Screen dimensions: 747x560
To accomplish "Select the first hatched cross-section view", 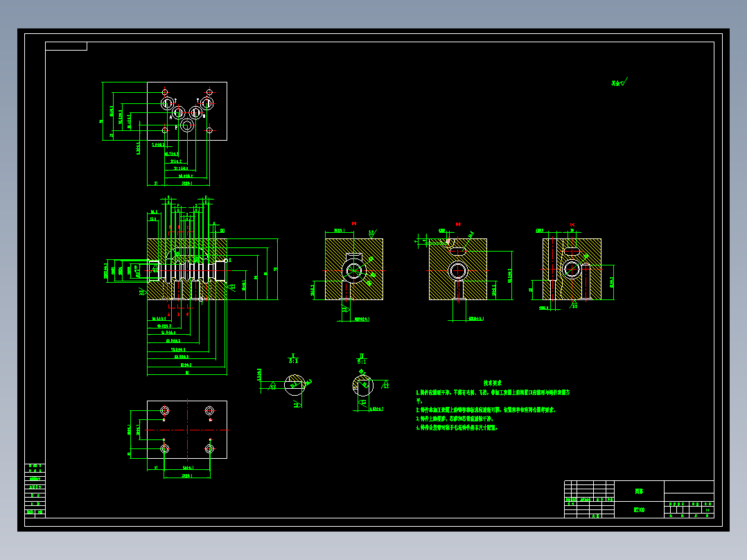I will (x=354, y=270).
